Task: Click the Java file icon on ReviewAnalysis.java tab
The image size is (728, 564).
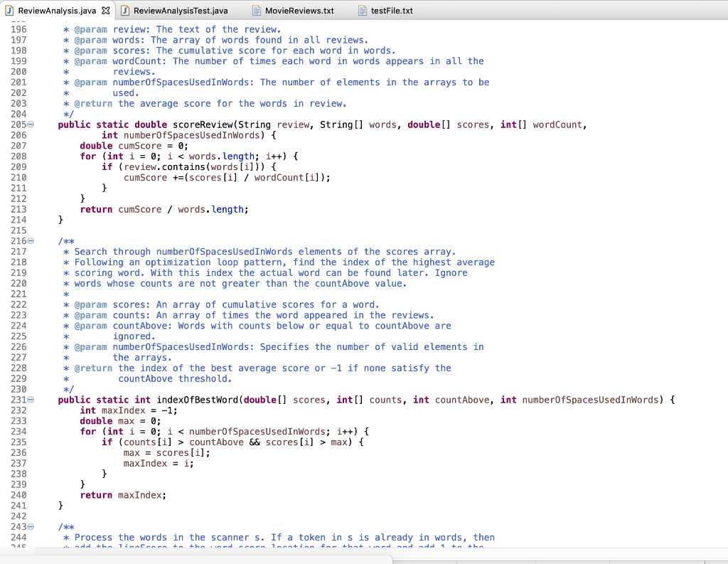Action: [10, 11]
